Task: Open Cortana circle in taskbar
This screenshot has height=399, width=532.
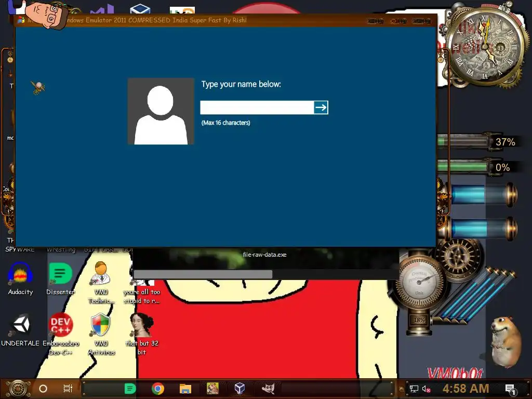Action: 43,389
